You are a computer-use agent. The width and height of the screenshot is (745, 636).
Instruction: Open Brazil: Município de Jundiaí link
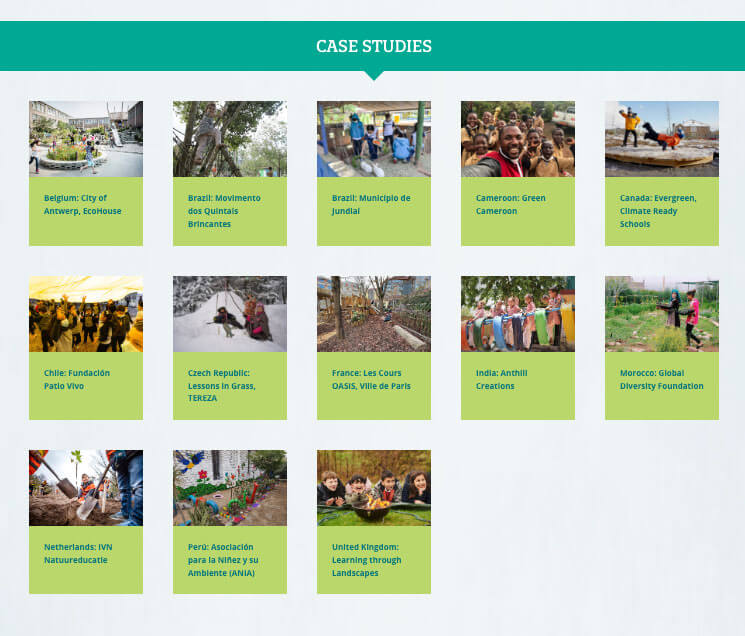(371, 204)
